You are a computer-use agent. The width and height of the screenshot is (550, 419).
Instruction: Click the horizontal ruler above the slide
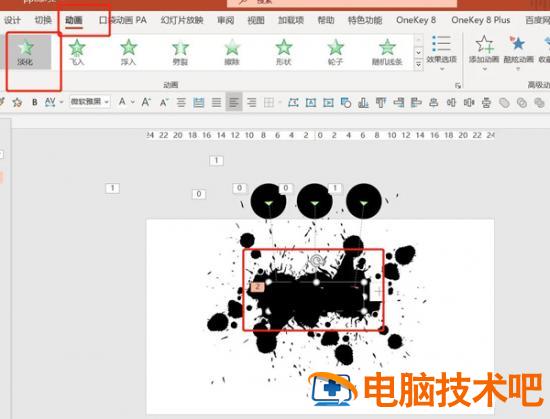coord(320,135)
